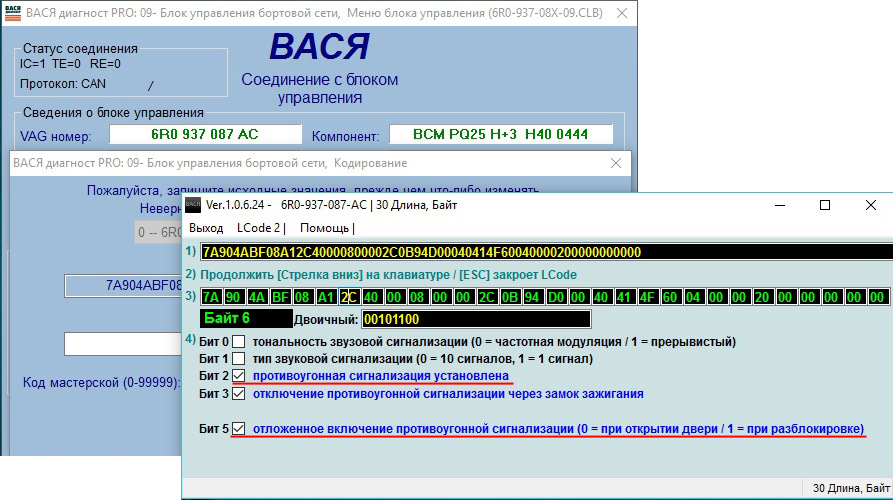Click the 'Соединение с блоком управления' heading
The image size is (893, 500).
coord(319,88)
